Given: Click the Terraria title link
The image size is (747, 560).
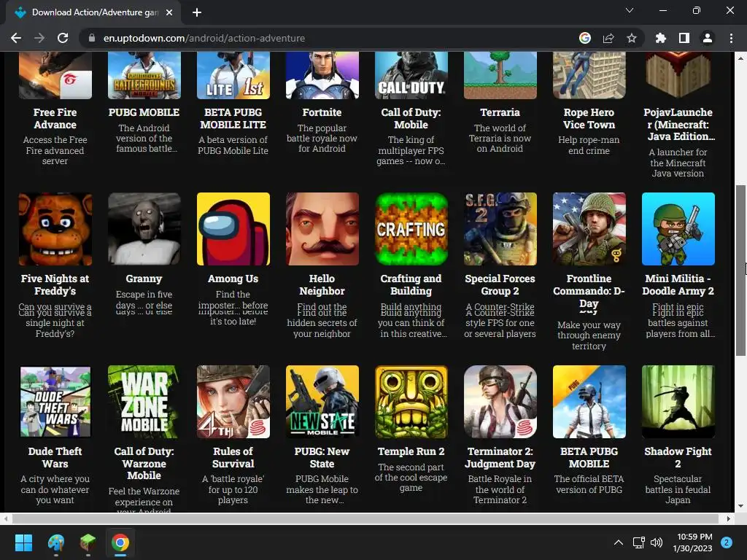Looking at the screenshot, I should click(500, 112).
